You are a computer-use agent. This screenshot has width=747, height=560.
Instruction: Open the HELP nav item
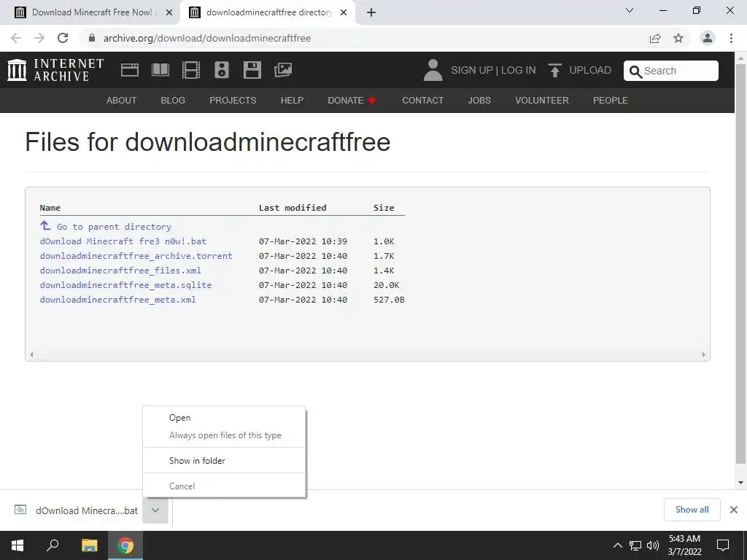click(292, 101)
